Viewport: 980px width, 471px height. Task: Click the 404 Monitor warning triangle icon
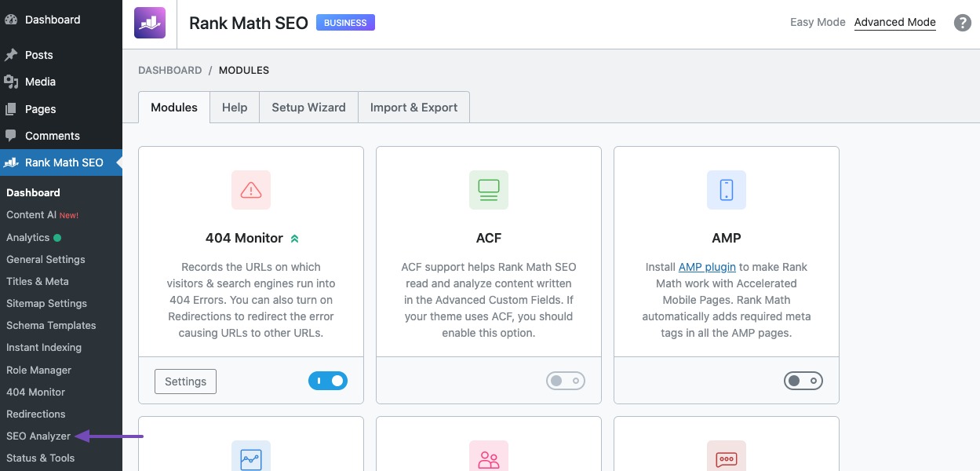coord(251,190)
